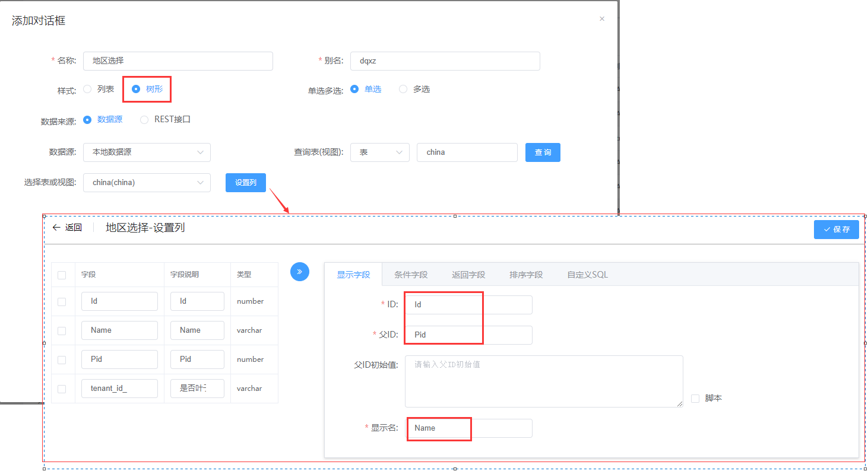
Task: Close the 添加对话框 dialog with X
Action: click(601, 19)
